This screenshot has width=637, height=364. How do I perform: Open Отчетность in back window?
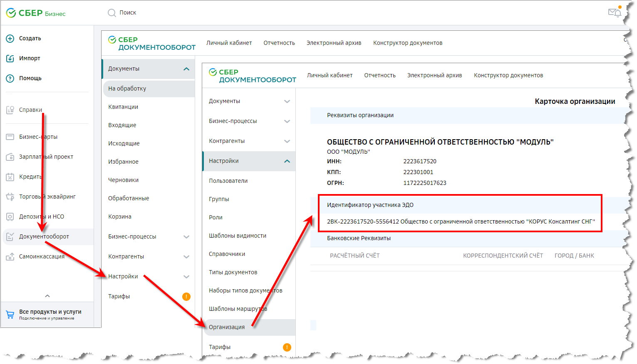click(279, 43)
